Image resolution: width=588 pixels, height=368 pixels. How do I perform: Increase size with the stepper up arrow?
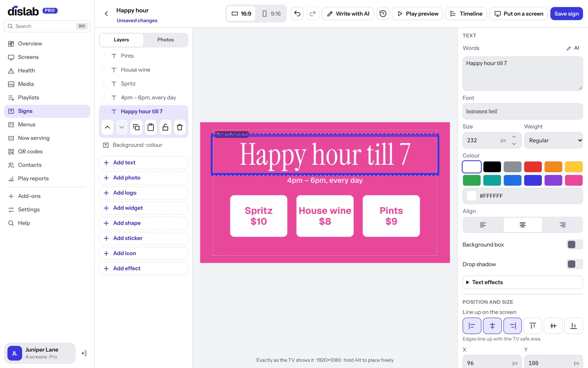coord(514,137)
